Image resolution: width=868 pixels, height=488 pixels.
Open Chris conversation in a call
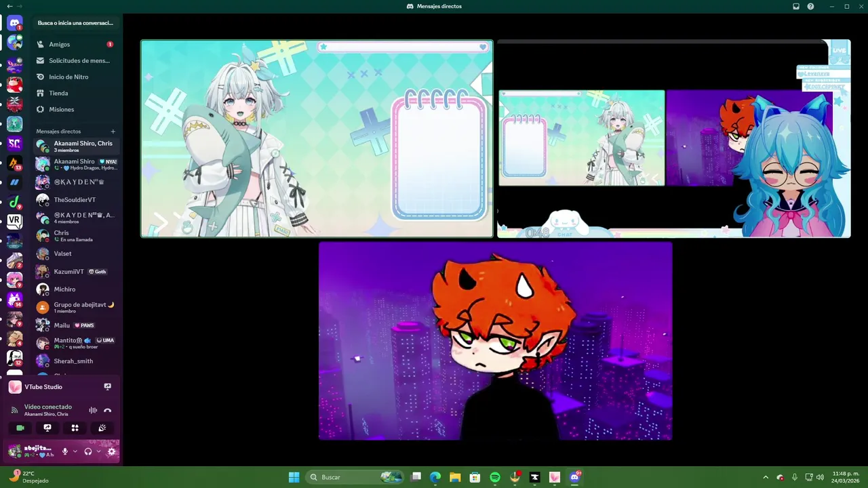76,236
